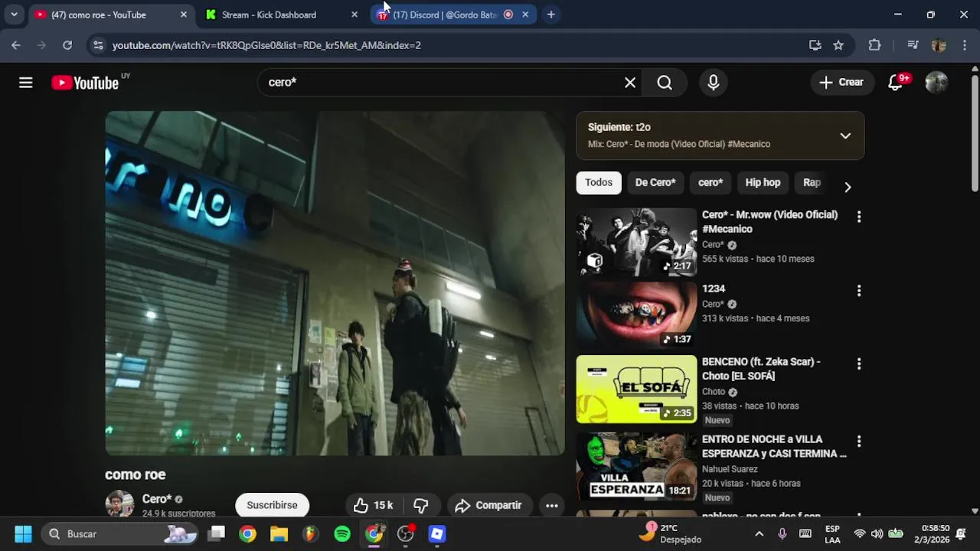Screen dimensions: 980x551
Task: Select the Todos filter chip
Action: tap(599, 182)
